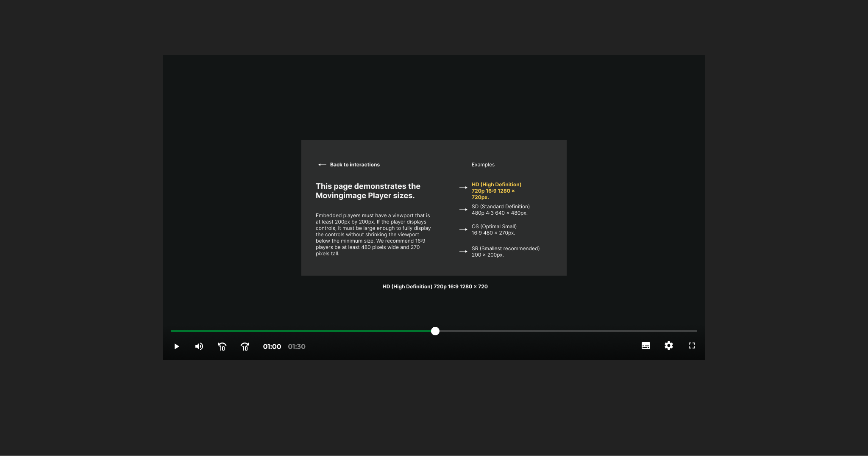Viewport: 868px width, 456px height.
Task: Click the 'Embedded players must have a viewport' paragraph
Action: point(373,235)
